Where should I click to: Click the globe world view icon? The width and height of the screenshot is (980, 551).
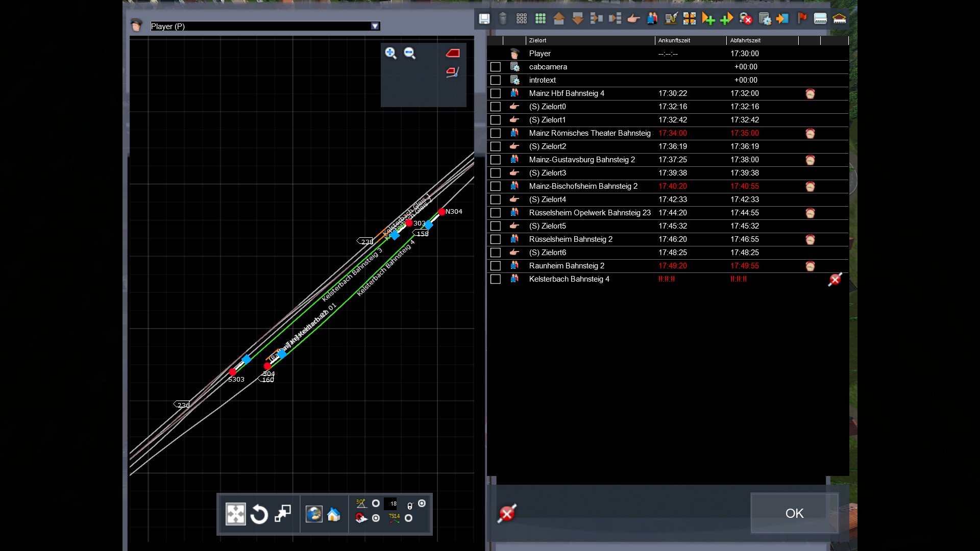tap(314, 514)
